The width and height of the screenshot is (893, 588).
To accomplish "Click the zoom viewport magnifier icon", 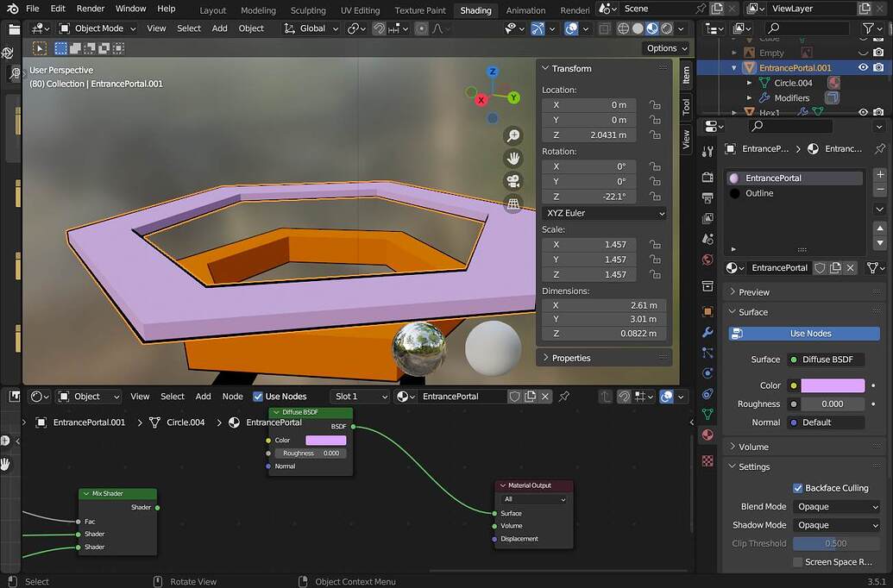I will tap(513, 135).
